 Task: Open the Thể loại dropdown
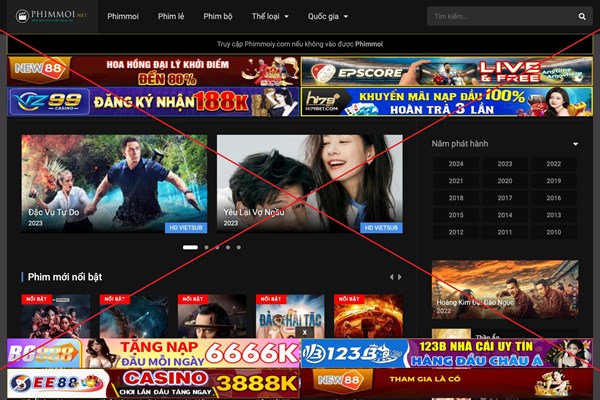(x=270, y=16)
